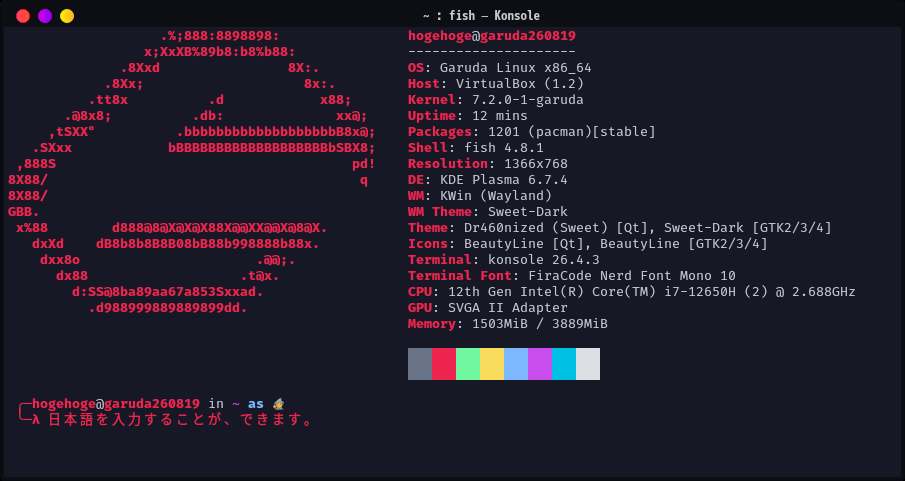Screen dimensions: 905x481
Task: Click the 'OS: Garuda Linux x86_64' line
Action: (x=500, y=68)
